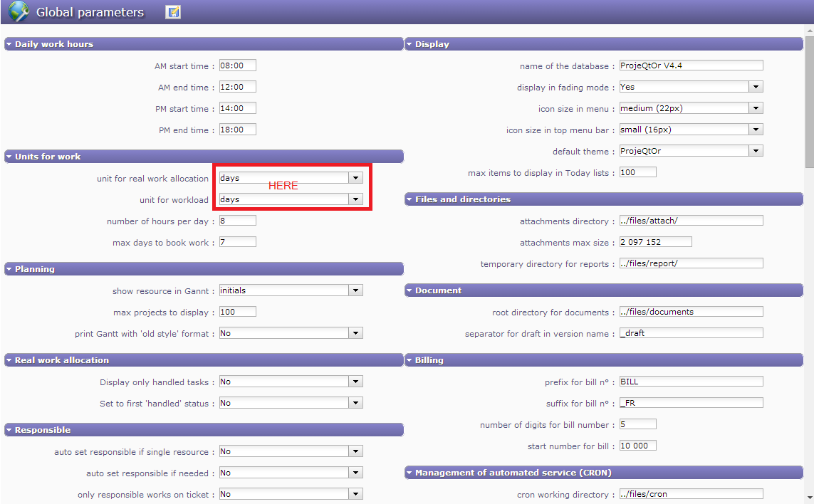Click the number of hours per day field
Image resolution: width=814 pixels, height=504 pixels.
coord(237,221)
